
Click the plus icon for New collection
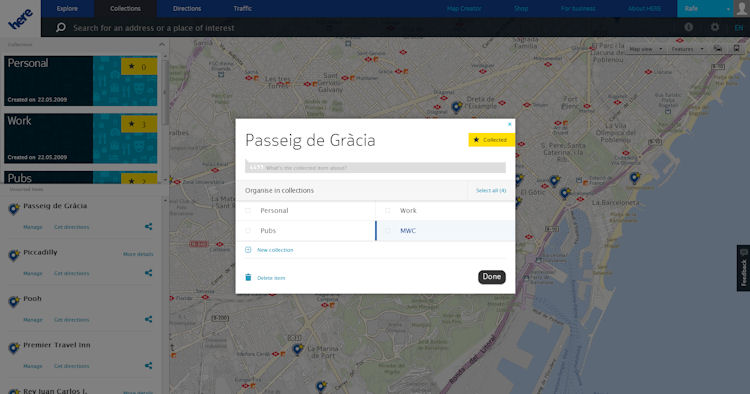(x=248, y=250)
